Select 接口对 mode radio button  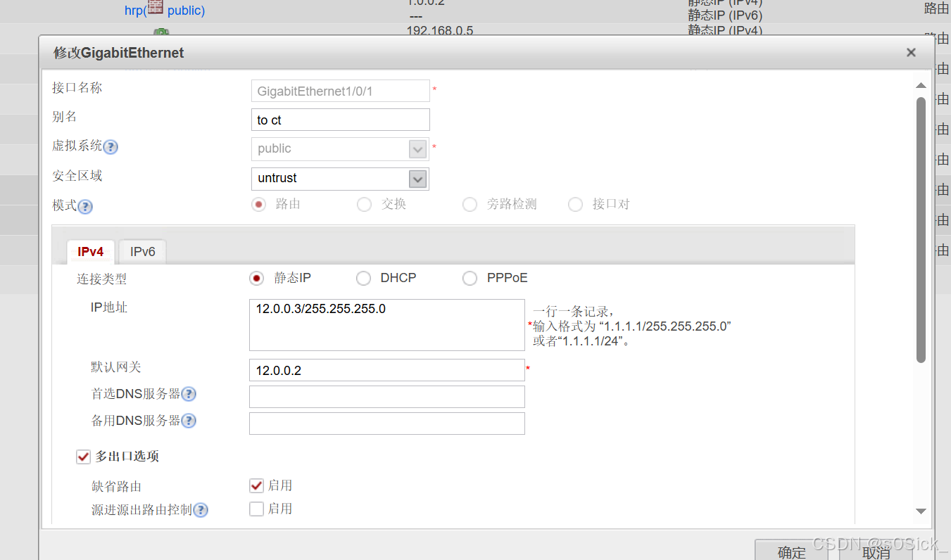click(x=575, y=205)
